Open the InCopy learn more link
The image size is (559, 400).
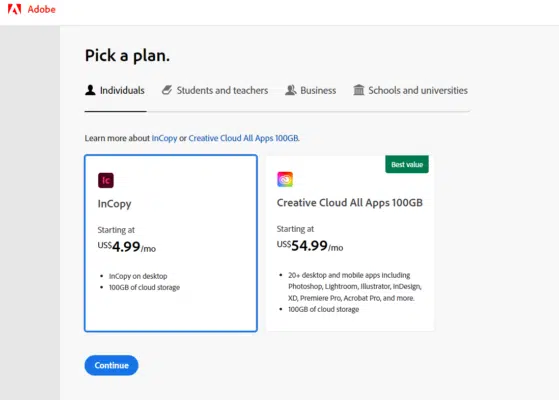(x=164, y=138)
